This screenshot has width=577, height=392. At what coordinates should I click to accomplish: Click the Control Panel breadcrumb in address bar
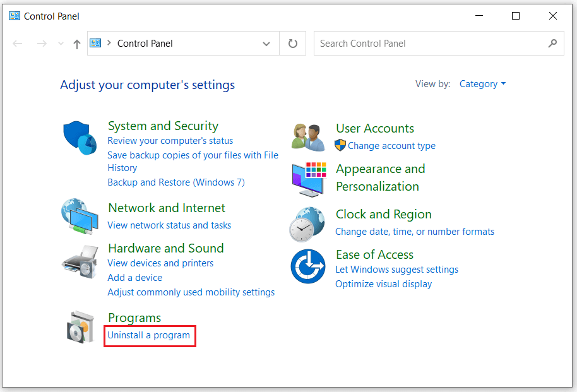(x=145, y=44)
